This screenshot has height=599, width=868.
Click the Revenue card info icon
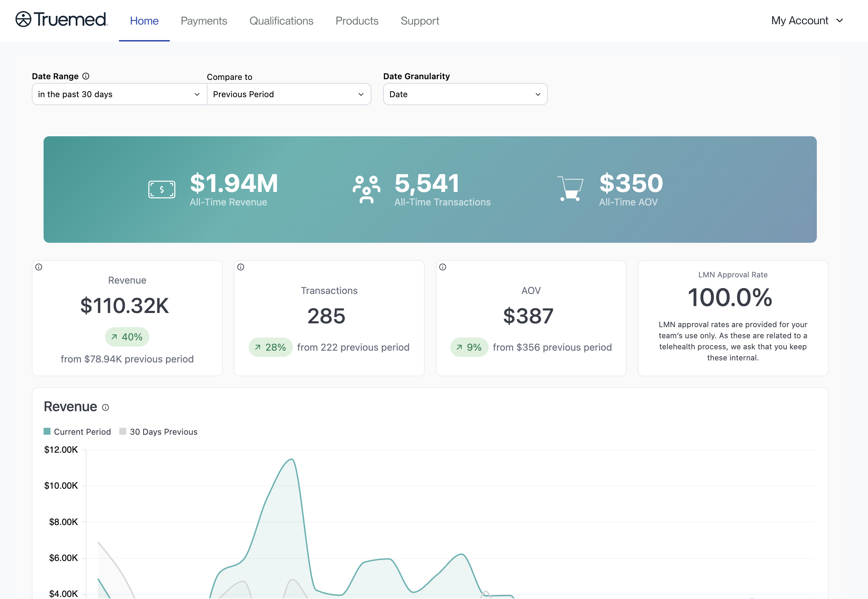(39, 267)
